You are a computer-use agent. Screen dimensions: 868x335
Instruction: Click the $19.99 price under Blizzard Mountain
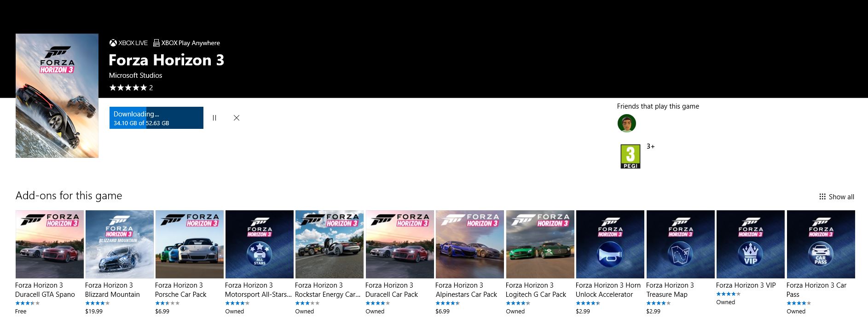(94, 312)
